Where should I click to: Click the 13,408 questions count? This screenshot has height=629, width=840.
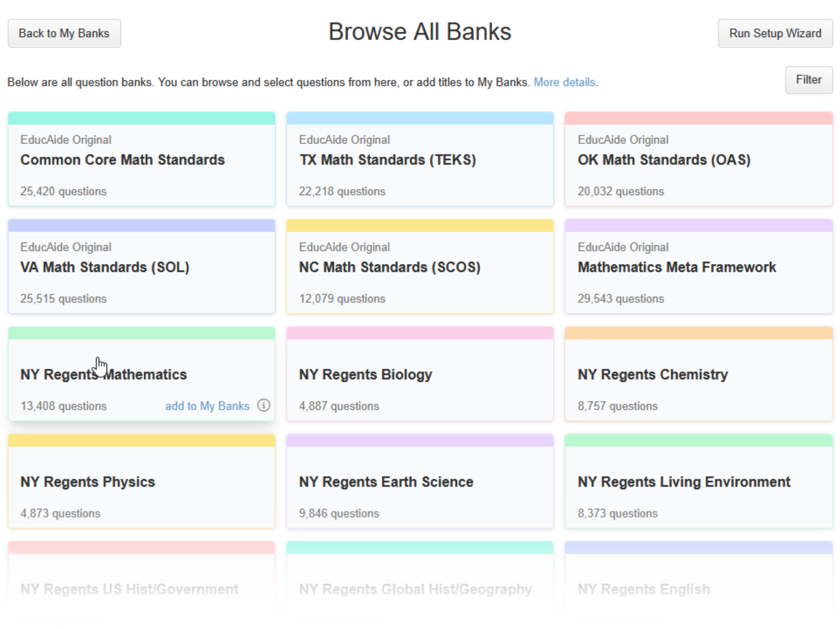[63, 406]
